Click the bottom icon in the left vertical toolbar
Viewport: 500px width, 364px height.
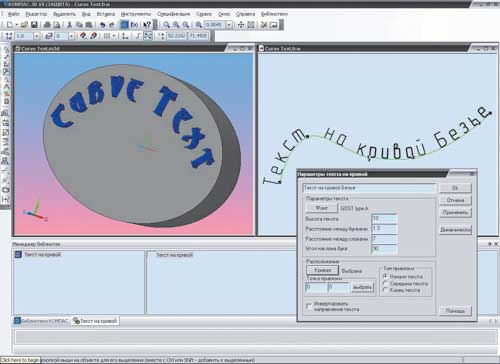coord(6,199)
